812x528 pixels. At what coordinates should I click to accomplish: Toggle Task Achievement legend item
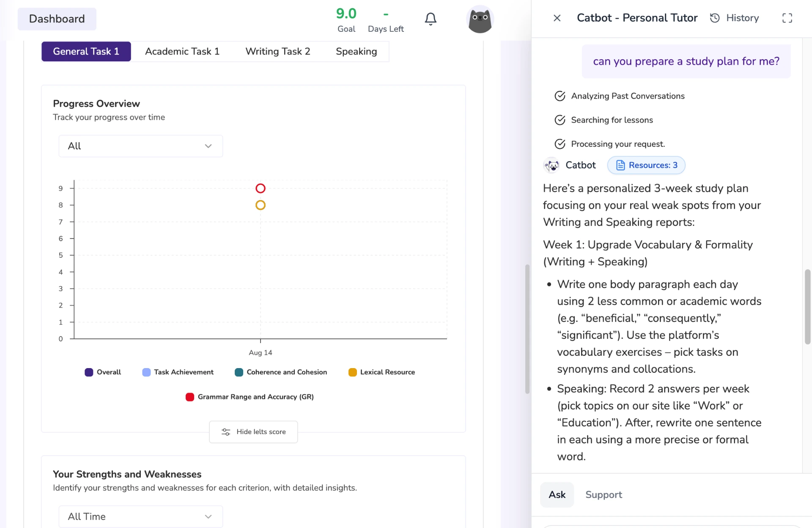click(x=178, y=372)
